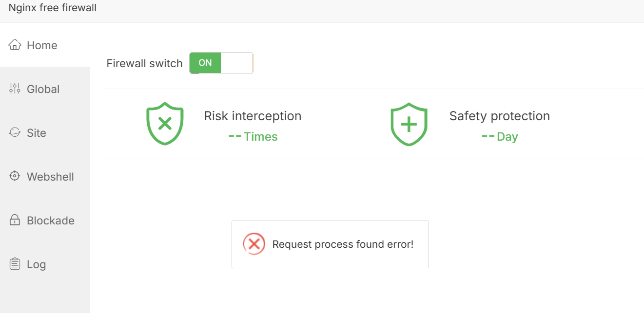Click the green "-- Day" counter
The width and height of the screenshot is (644, 313).
[x=500, y=137]
